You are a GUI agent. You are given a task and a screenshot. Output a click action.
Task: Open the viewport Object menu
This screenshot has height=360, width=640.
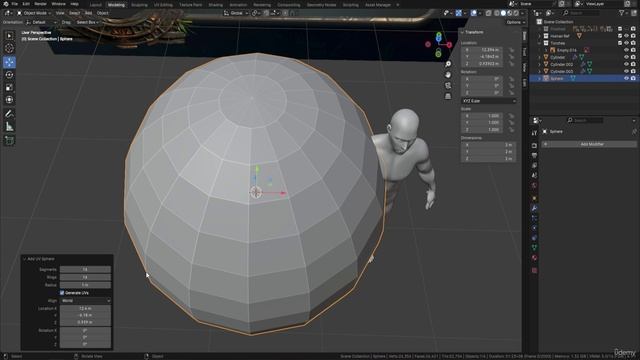(102, 13)
